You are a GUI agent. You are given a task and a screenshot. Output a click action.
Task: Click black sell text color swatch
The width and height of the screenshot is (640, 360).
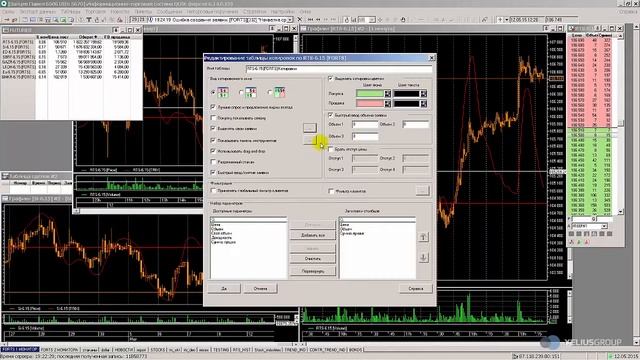[407, 104]
